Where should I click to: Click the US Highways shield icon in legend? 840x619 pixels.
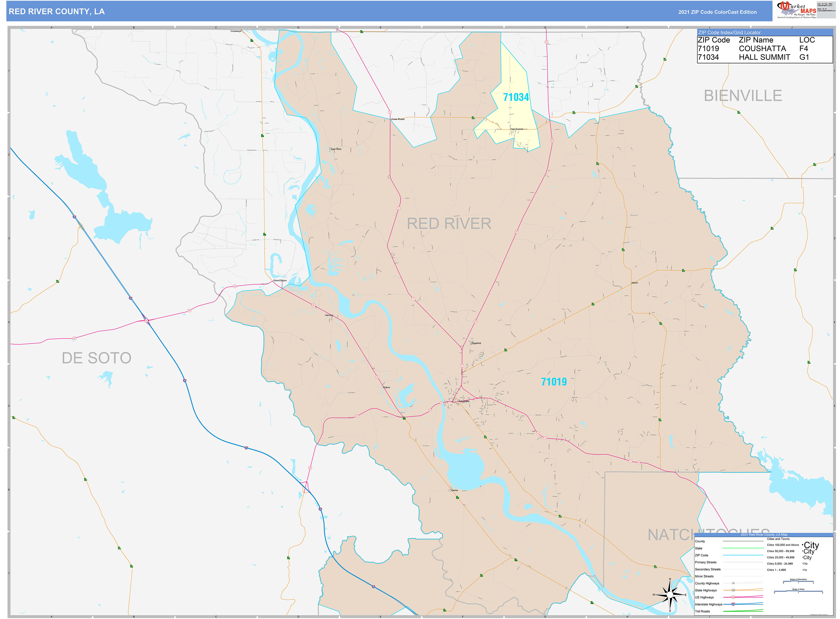coord(733,597)
